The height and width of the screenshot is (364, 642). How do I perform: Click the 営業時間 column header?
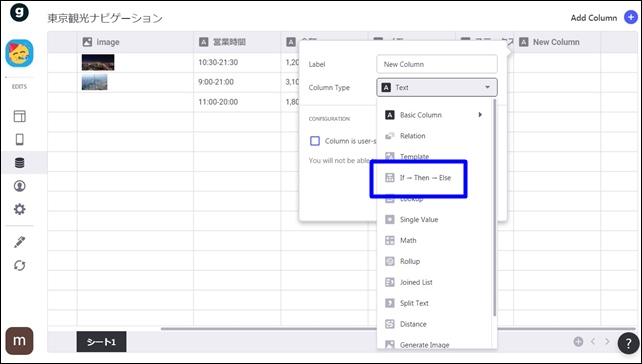(237, 42)
